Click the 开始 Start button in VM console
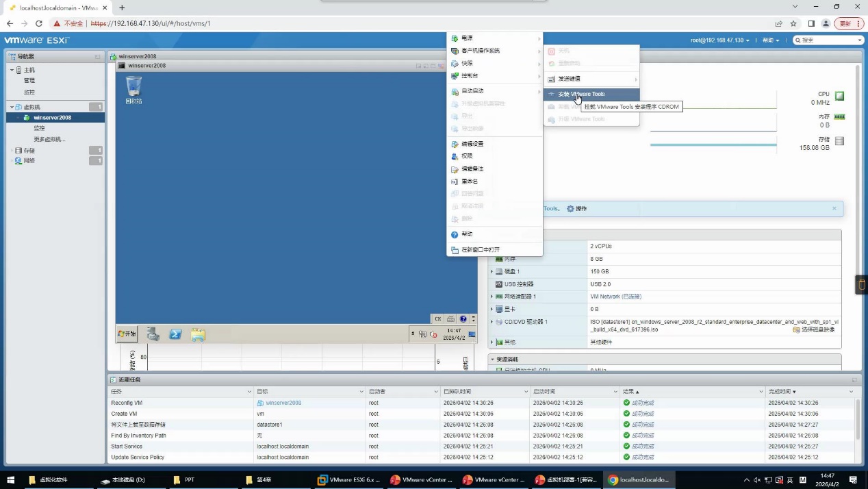This screenshot has width=868, height=489. 127,334
